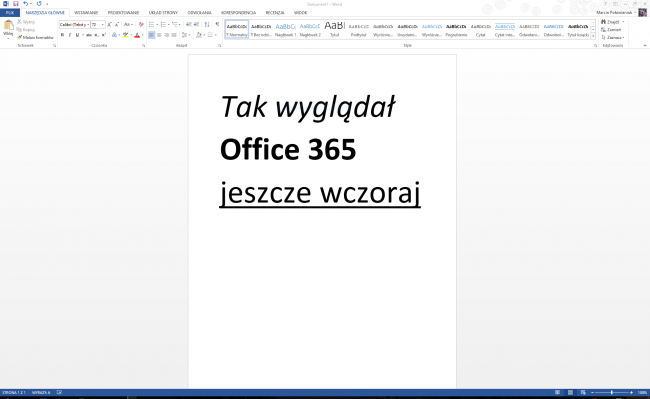Switch to the WSTAWIANIE tab
The width and height of the screenshot is (650, 399).
pyautogui.click(x=86, y=13)
